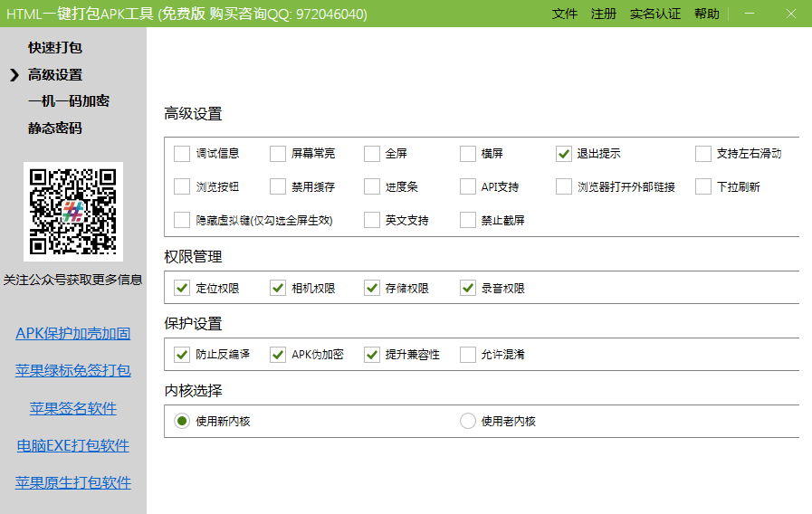Open the 文件 menu

pyautogui.click(x=564, y=14)
